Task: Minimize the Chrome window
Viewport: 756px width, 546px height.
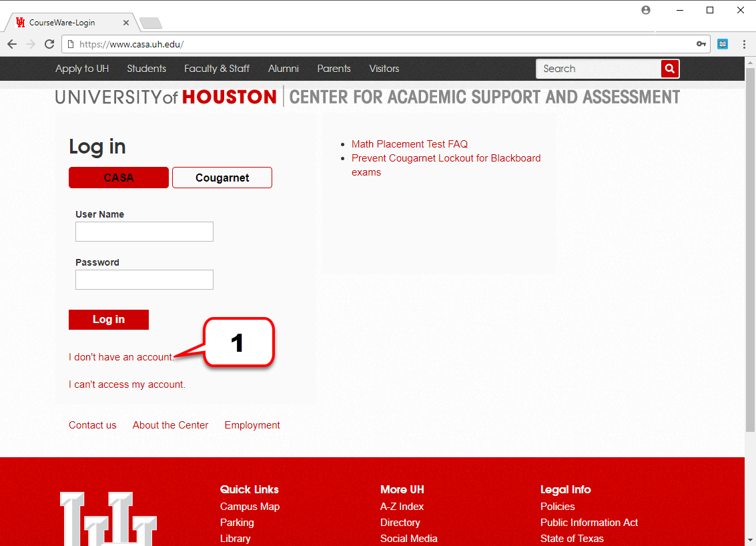Action: tap(680, 10)
